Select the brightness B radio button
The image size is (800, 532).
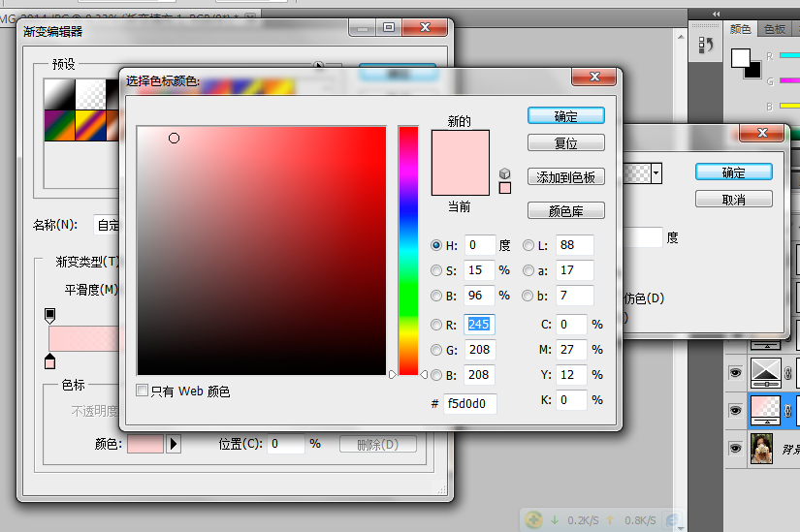pos(436,296)
